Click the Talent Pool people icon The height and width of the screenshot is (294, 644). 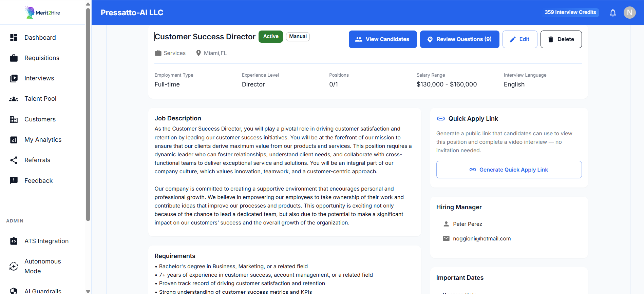[x=14, y=99]
